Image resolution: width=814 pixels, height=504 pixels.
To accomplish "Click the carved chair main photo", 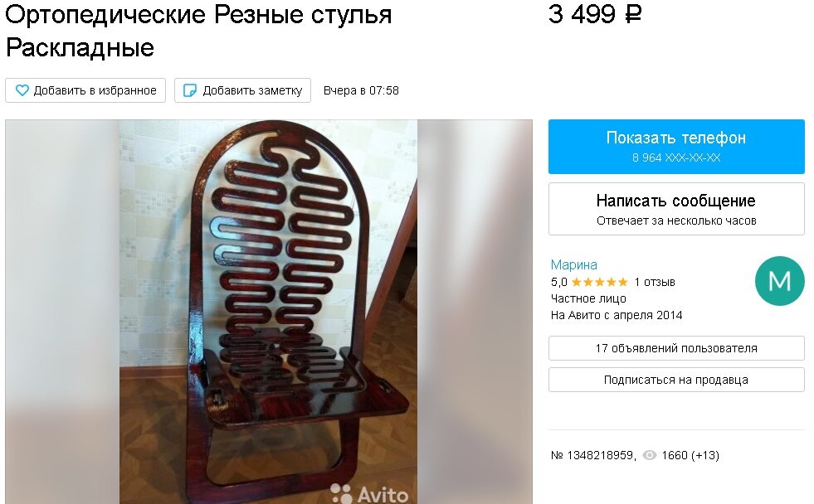I will [x=268, y=312].
